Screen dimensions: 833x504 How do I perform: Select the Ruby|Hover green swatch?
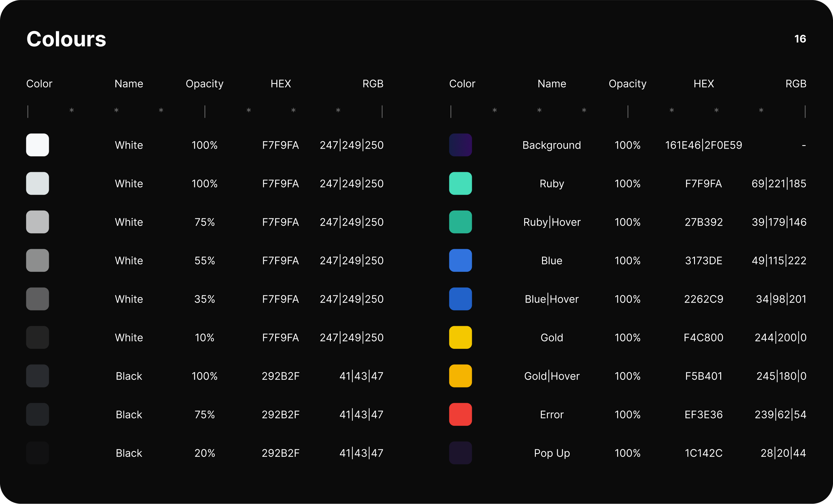pos(460,222)
